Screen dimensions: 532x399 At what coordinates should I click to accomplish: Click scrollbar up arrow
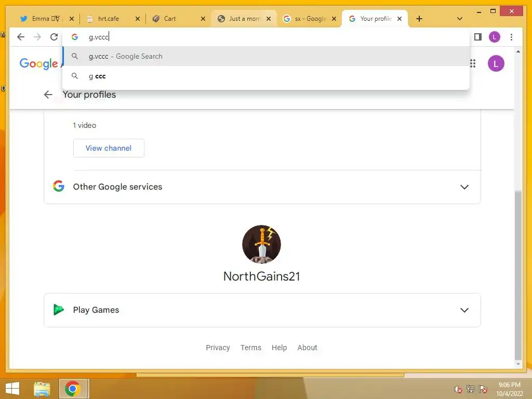518,51
